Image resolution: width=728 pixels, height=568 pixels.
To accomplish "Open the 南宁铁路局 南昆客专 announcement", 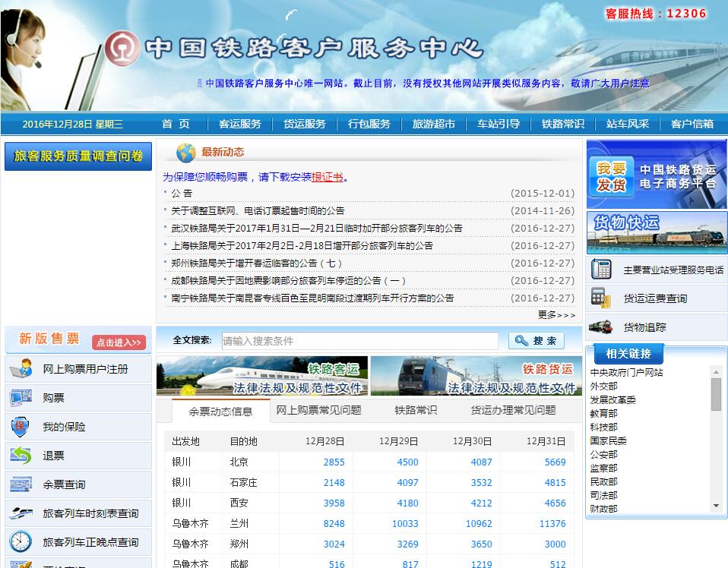I will pos(312,298).
